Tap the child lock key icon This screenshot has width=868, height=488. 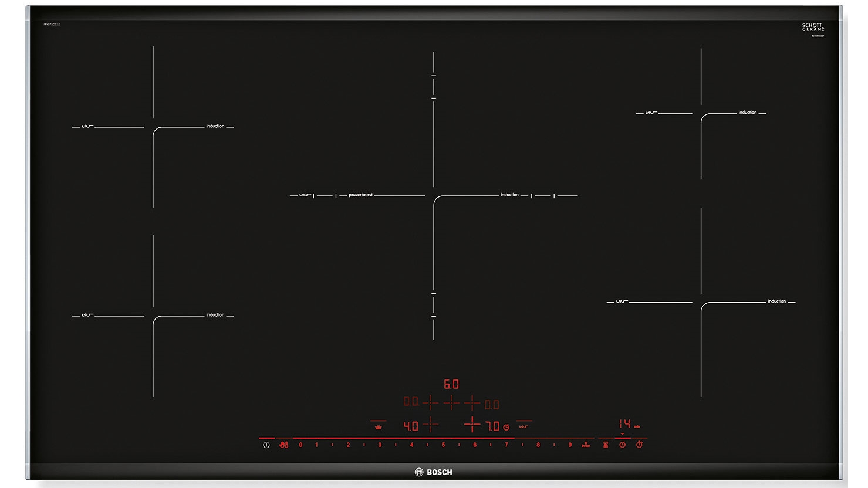pyautogui.click(x=285, y=445)
